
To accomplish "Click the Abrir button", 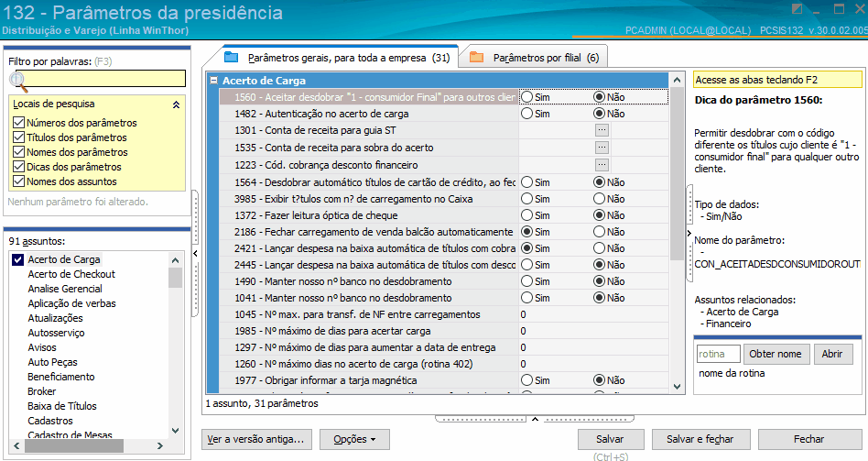I will tap(832, 354).
